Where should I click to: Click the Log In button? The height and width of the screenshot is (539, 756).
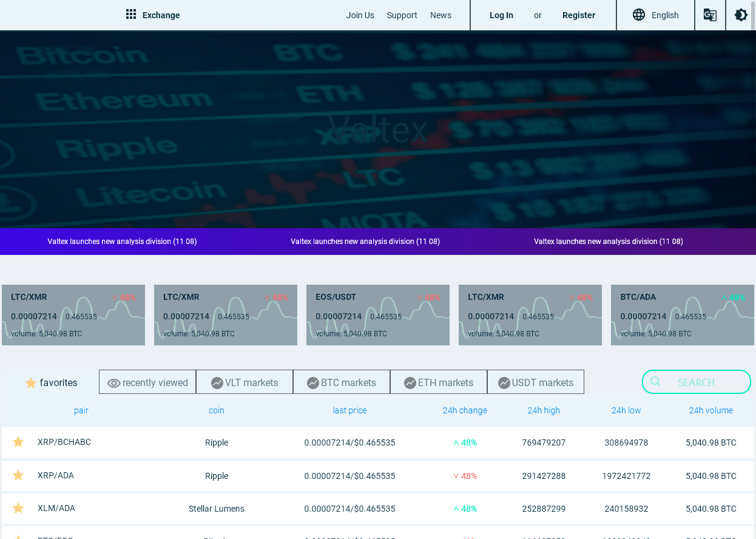(x=501, y=15)
